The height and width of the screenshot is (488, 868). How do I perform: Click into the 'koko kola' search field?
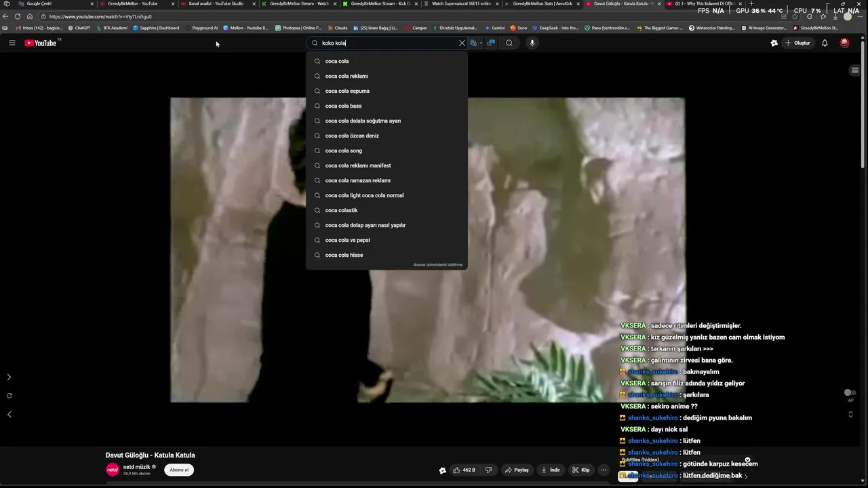pyautogui.click(x=387, y=43)
